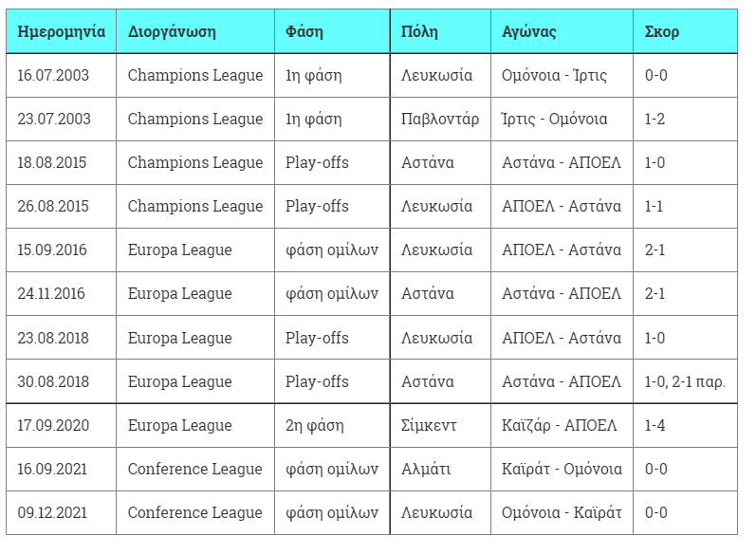756x555 pixels.
Task: Select the "Ίρτις - Ομόνοια" match cell
Action: click(x=554, y=119)
